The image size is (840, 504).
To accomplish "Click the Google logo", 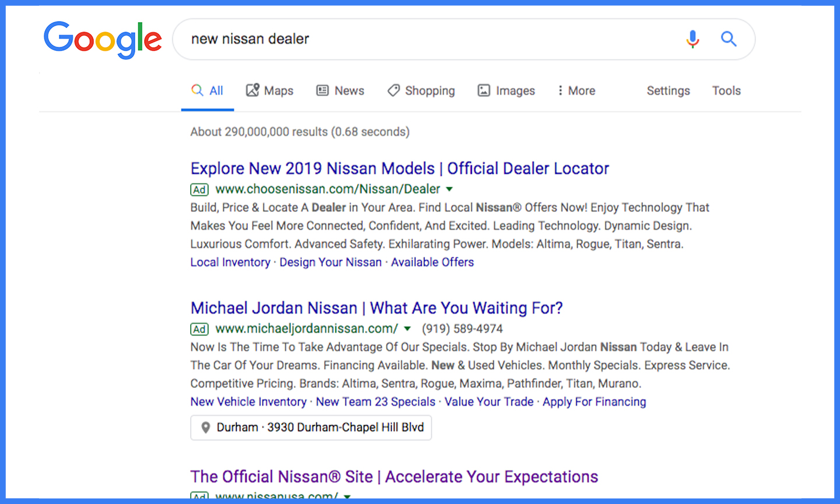I will [x=103, y=40].
